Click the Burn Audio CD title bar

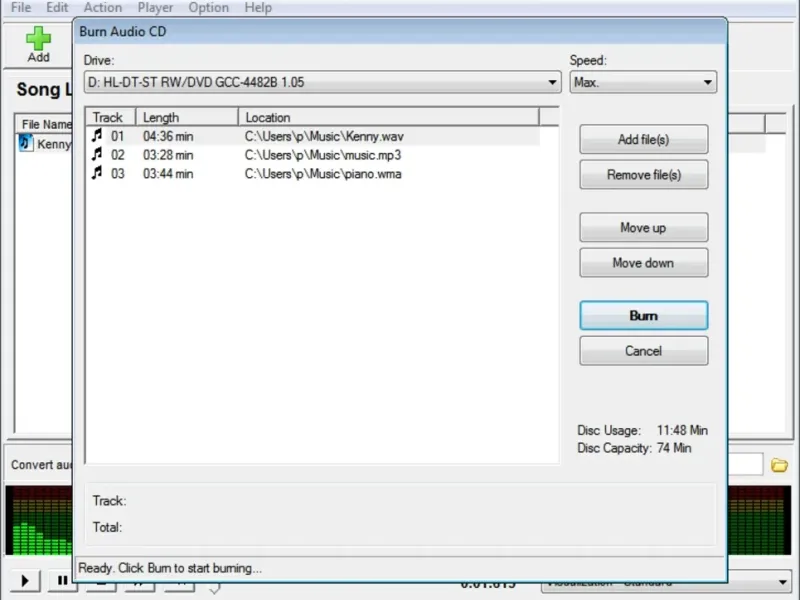(x=401, y=31)
